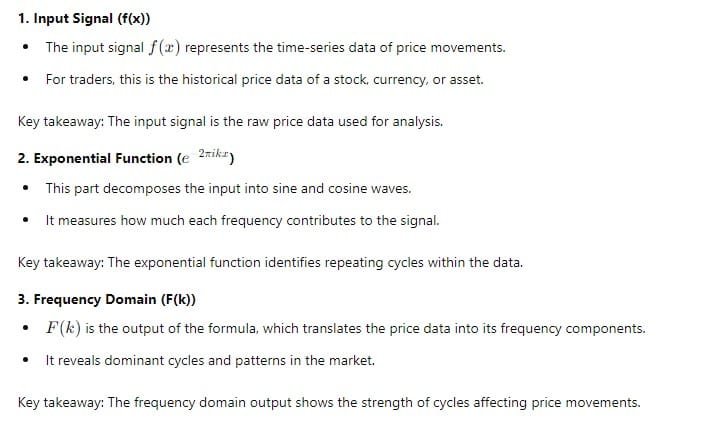Click the bullet mentioning historical price data

pyautogui.click(x=264, y=78)
